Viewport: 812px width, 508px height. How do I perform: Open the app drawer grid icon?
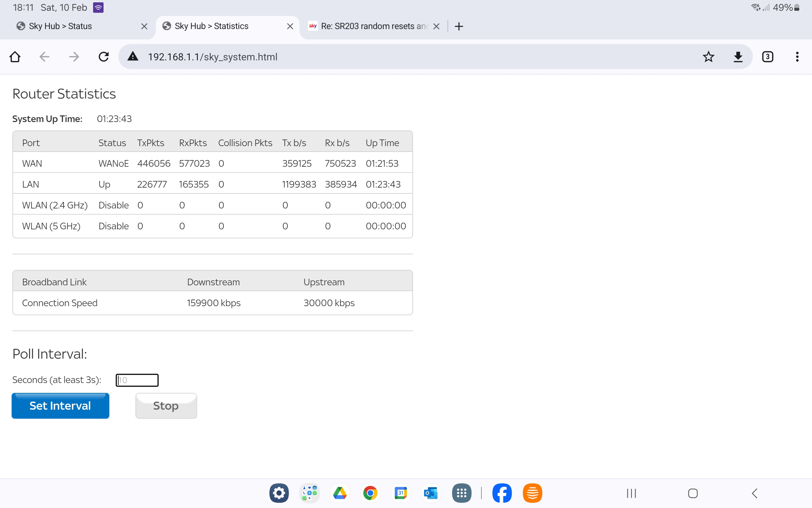coord(462,493)
